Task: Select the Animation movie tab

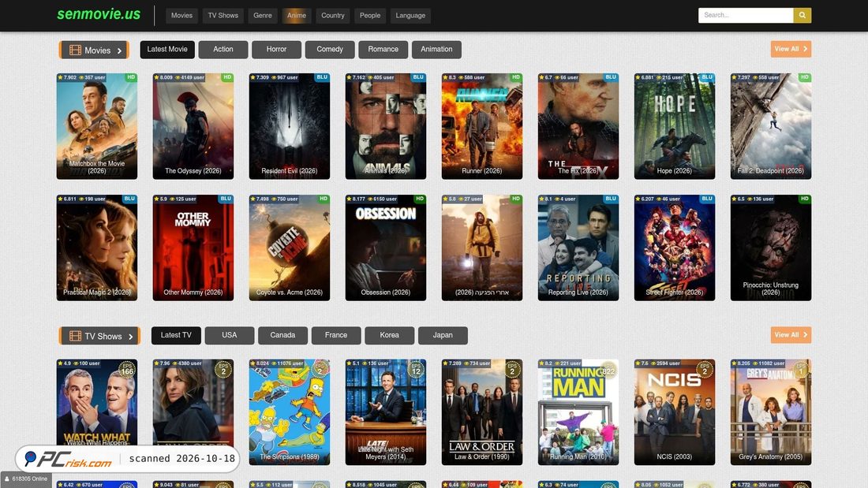Action: [x=436, y=49]
